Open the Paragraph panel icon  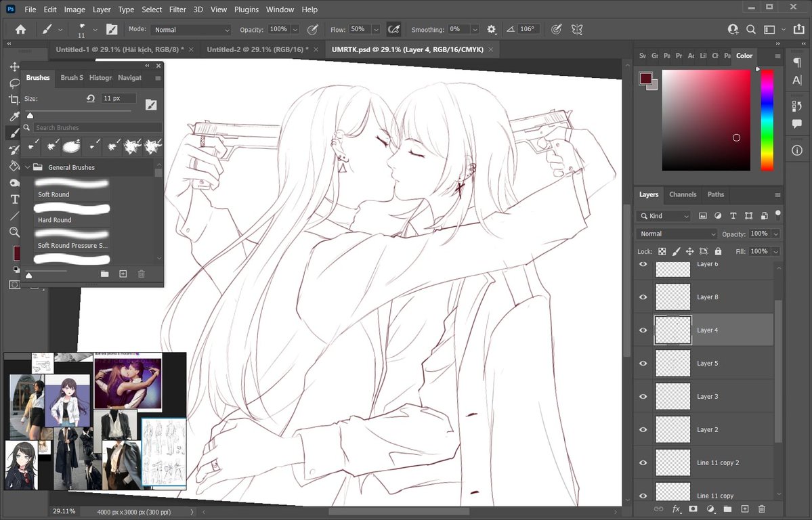[x=796, y=63]
